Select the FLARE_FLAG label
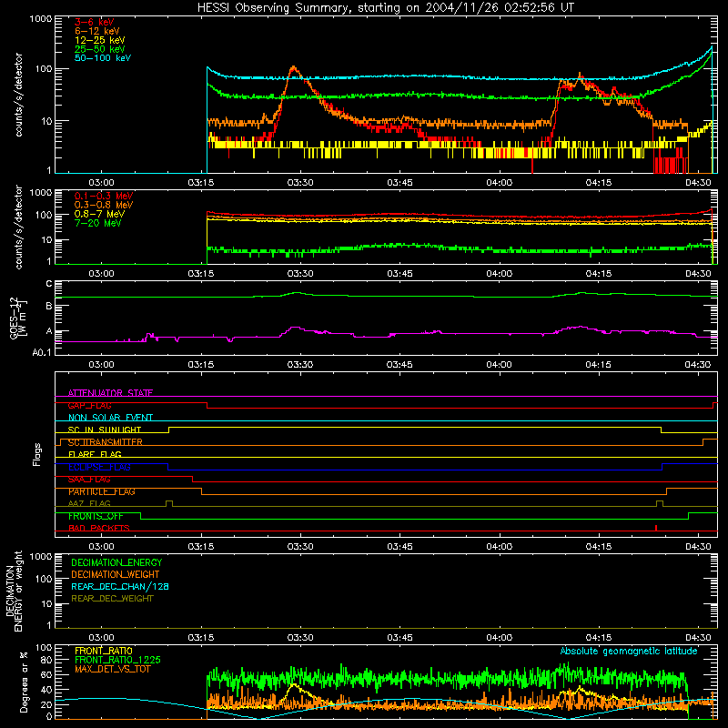The width and height of the screenshot is (728, 728). click(95, 454)
